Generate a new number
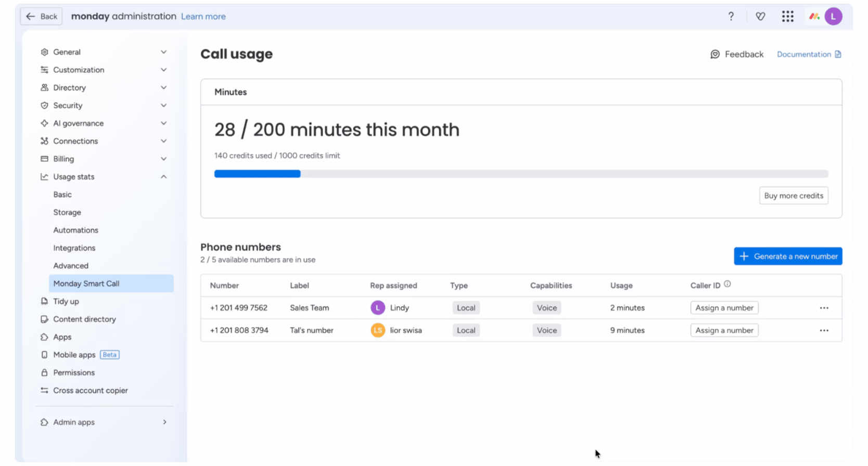868x466 pixels. (x=788, y=256)
